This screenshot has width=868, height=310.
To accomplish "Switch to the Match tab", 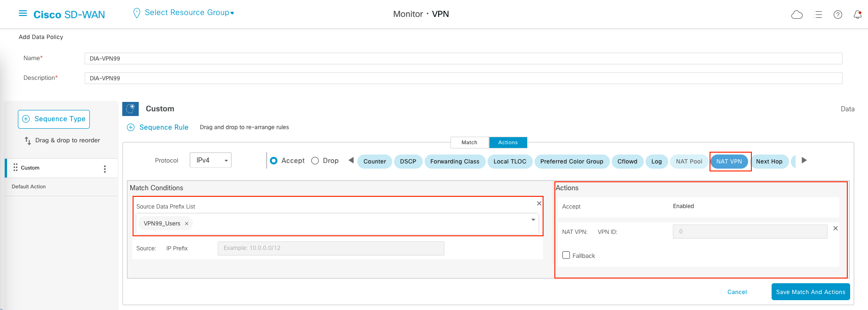I will [x=469, y=142].
